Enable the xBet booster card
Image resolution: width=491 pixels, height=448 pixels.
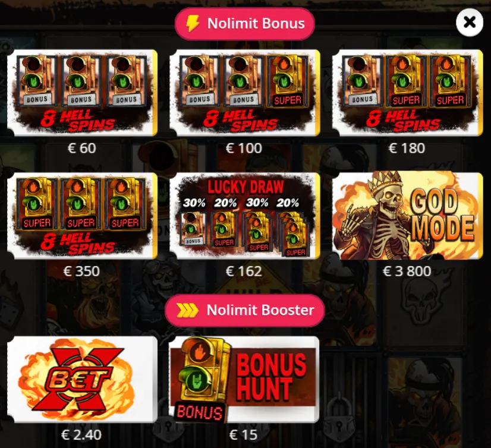82,380
